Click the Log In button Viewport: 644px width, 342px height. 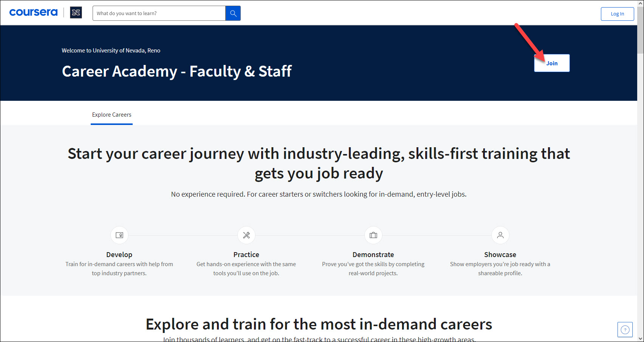click(x=617, y=14)
